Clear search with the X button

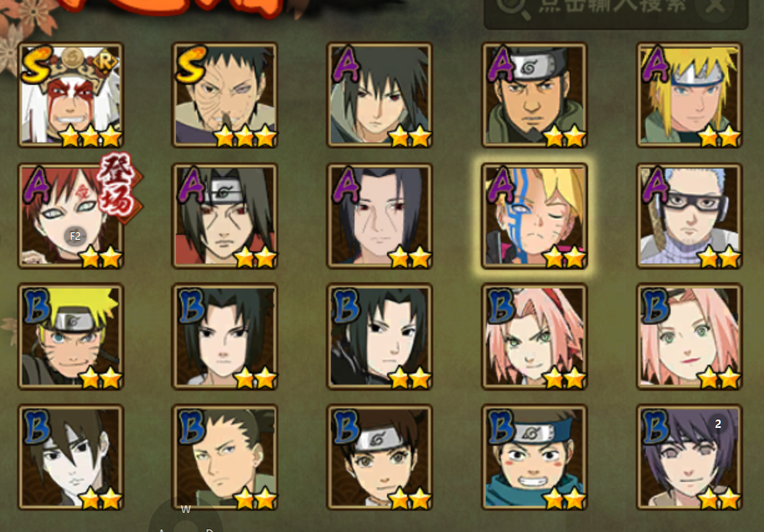(x=716, y=7)
